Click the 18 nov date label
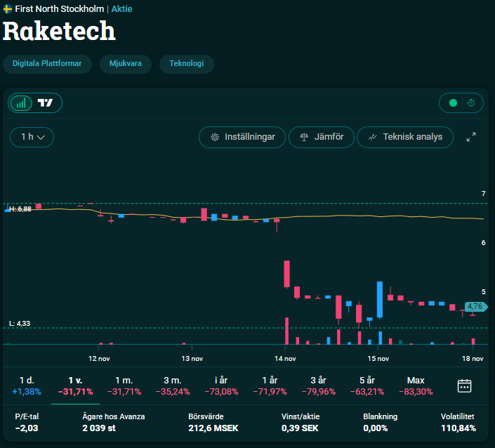 [x=473, y=359]
